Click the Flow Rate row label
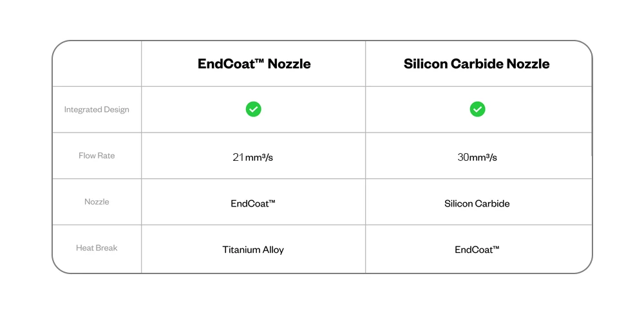The width and height of the screenshot is (644, 332). tap(97, 156)
